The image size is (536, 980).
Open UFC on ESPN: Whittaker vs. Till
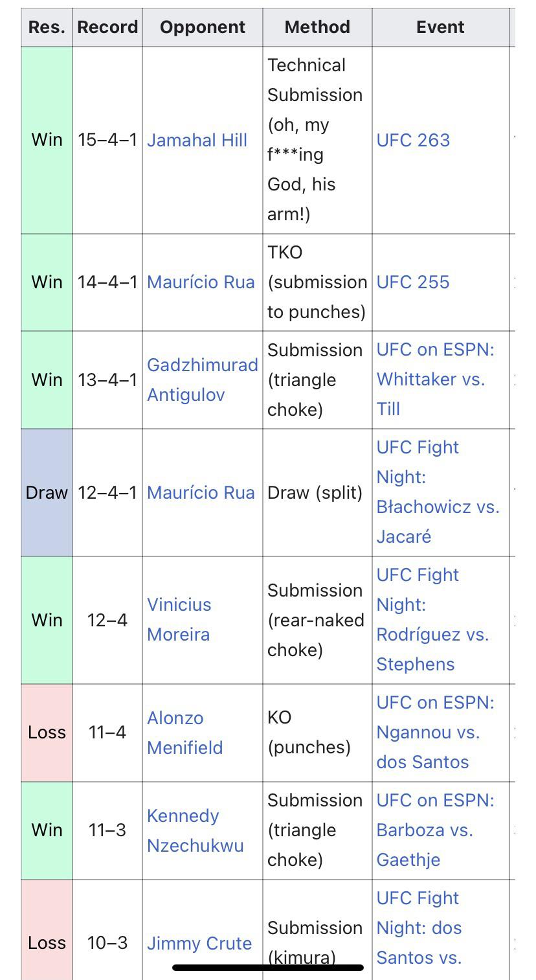[x=435, y=379]
